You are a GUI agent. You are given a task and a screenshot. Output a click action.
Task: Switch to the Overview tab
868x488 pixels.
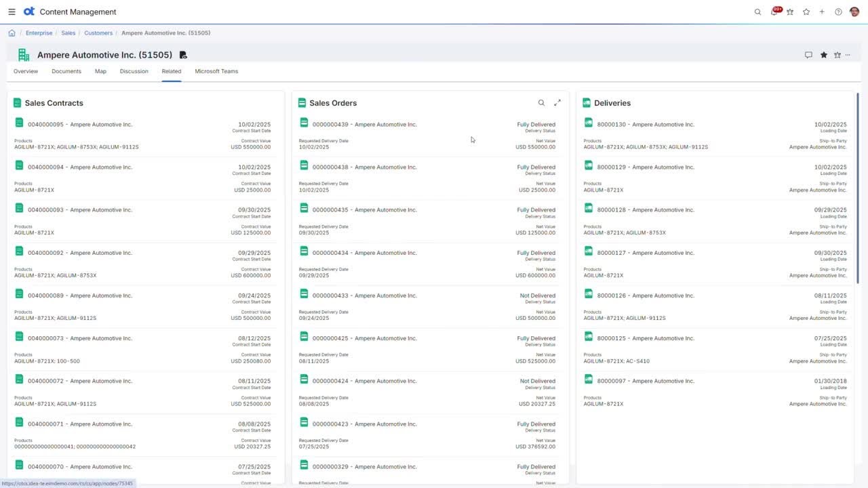click(x=26, y=71)
